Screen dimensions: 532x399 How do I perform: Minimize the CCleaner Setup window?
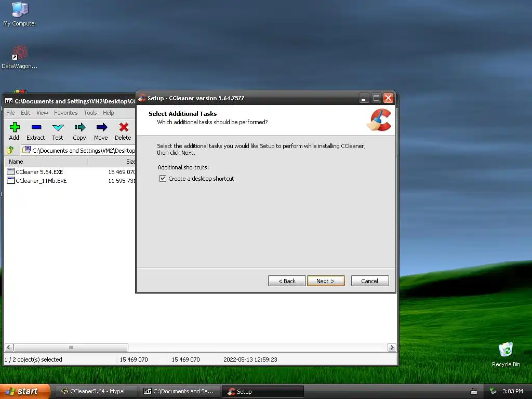tap(364, 98)
